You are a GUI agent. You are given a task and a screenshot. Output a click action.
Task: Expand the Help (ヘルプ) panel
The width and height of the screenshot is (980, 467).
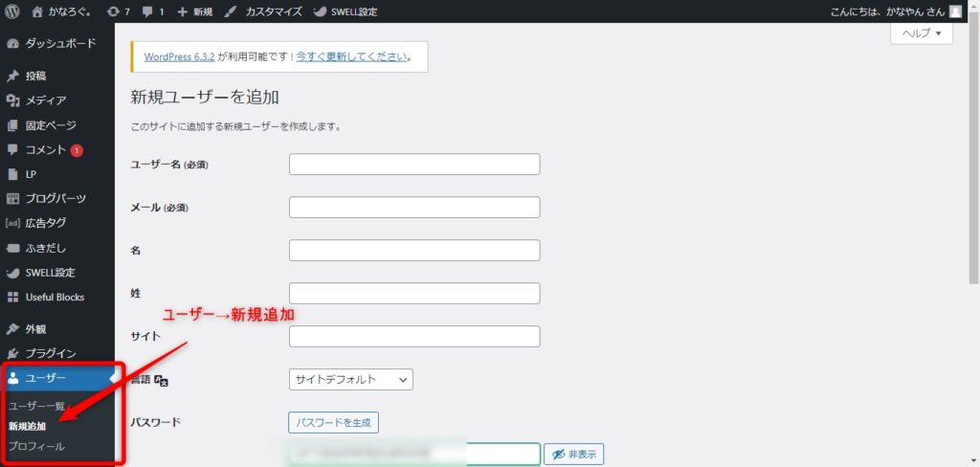point(922,34)
